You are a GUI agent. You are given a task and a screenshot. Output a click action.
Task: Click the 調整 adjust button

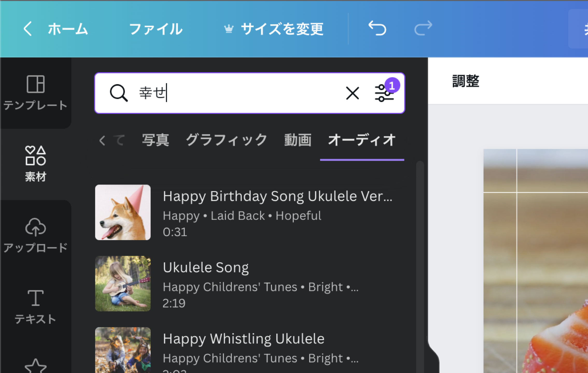pos(466,81)
